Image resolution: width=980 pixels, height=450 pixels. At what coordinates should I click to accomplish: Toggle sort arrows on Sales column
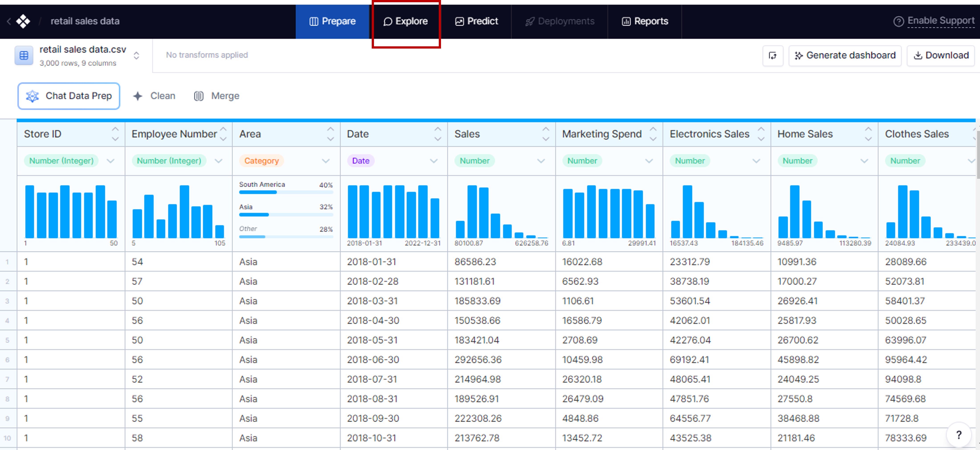pyautogui.click(x=545, y=134)
